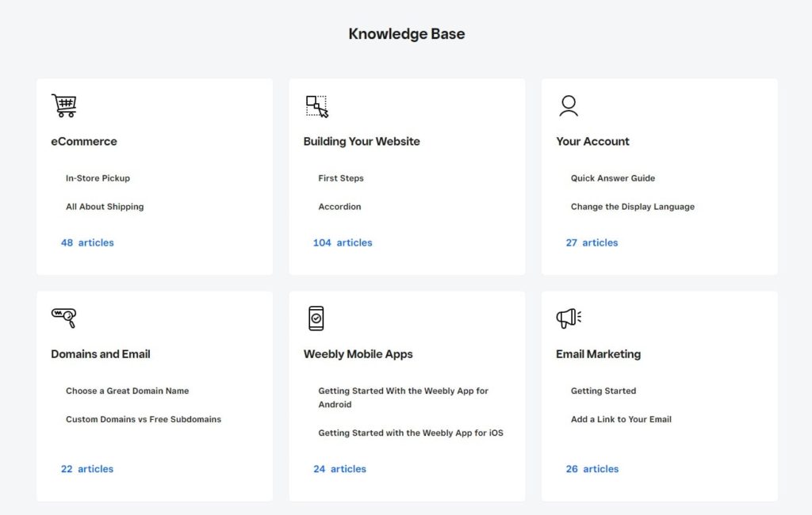Viewport: 812px width, 515px height.
Task: Open the Quick Answer Guide article
Action: coord(613,178)
